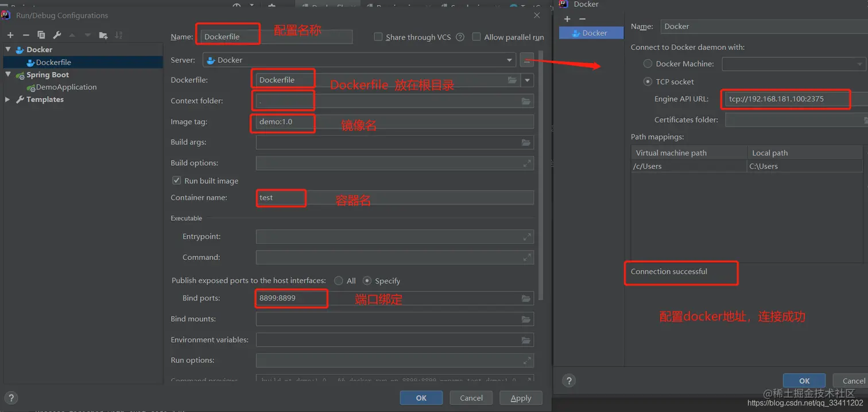Edit the Docker server Name field
This screenshot has width=868, height=412.
click(x=764, y=26)
